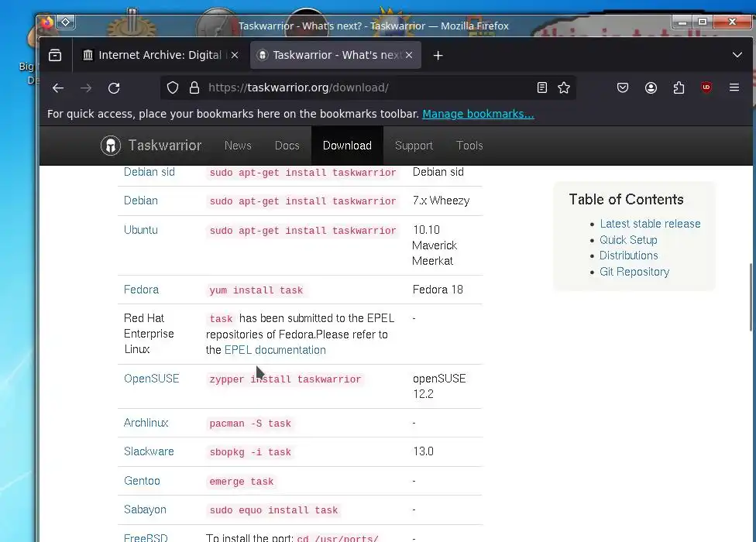Open tracking protection shield icon
Screen dimensions: 756x542
(173, 87)
